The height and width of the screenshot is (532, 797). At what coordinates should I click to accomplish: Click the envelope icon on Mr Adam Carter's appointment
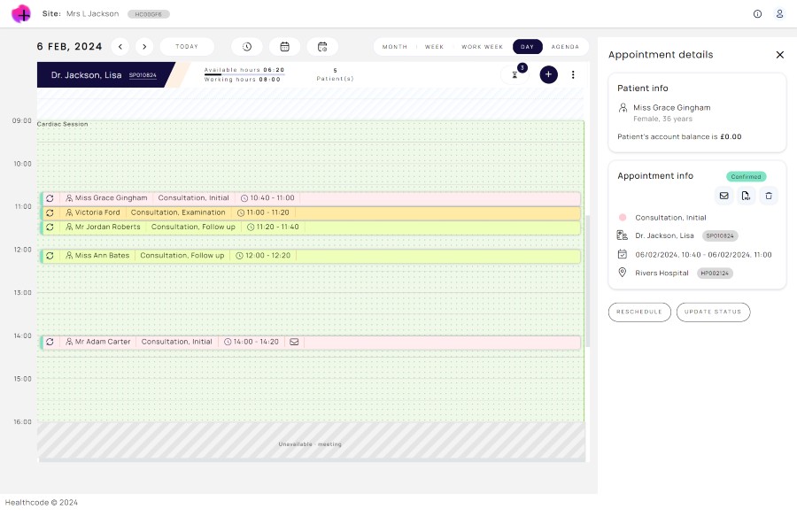(x=293, y=342)
